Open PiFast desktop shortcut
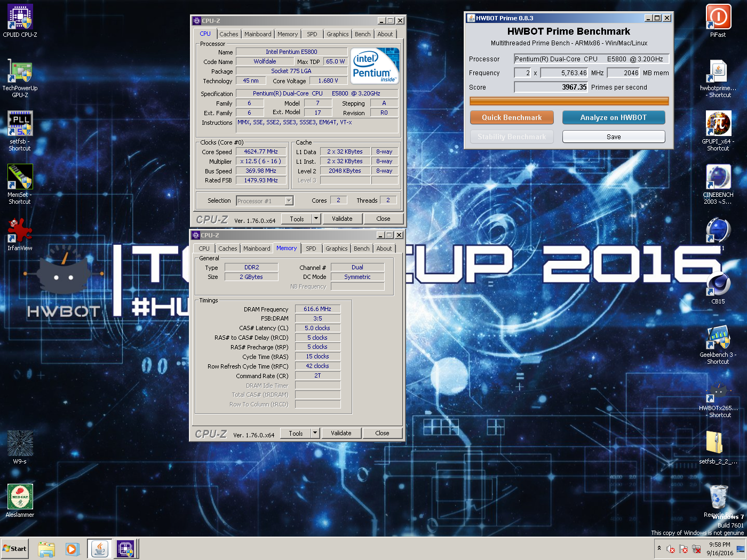The height and width of the screenshot is (560, 747). click(718, 21)
